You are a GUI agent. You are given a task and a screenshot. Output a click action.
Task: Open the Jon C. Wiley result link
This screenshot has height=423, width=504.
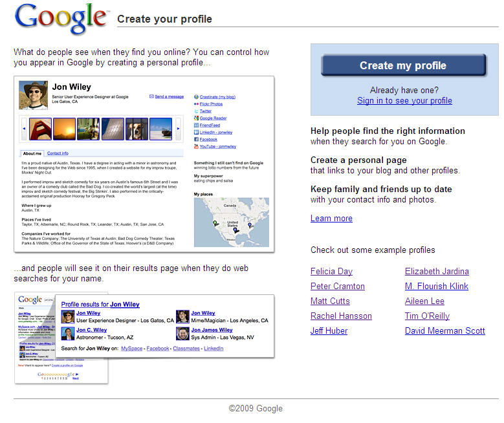click(x=92, y=330)
